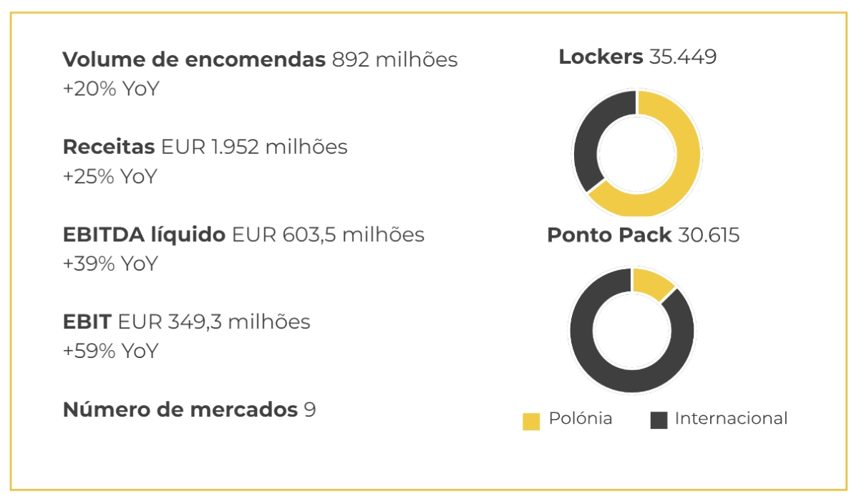Select the Polónia legend label
The width and height of the screenshot is (859, 504).
point(581,419)
